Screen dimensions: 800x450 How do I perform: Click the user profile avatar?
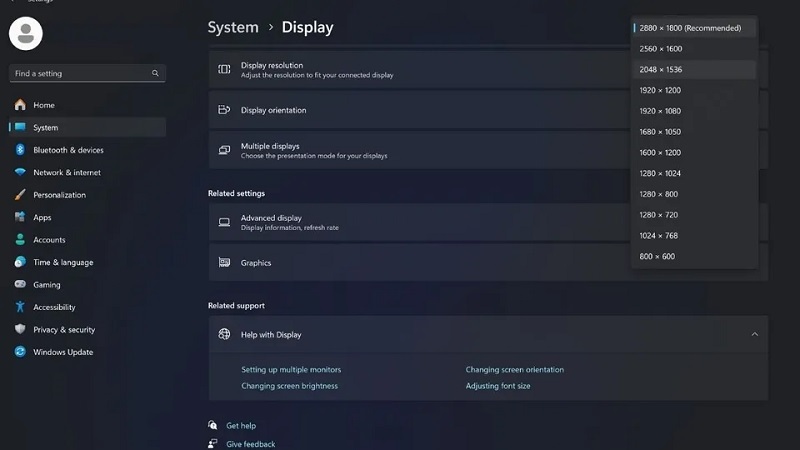pos(26,34)
